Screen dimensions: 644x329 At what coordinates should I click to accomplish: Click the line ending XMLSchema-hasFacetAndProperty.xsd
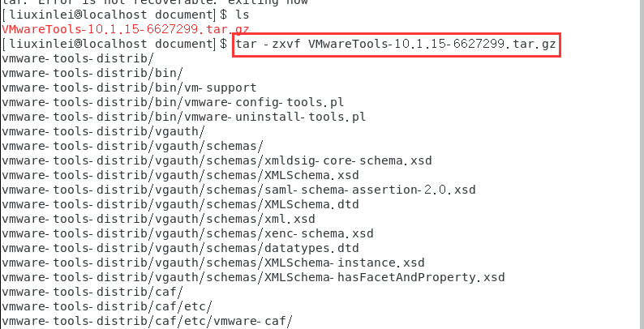click(x=253, y=278)
